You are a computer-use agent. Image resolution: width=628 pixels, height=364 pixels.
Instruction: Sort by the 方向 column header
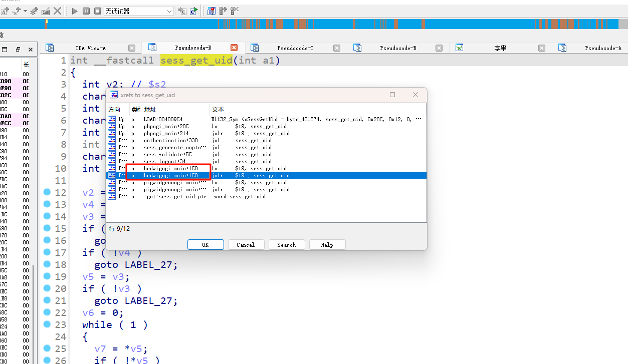click(118, 109)
